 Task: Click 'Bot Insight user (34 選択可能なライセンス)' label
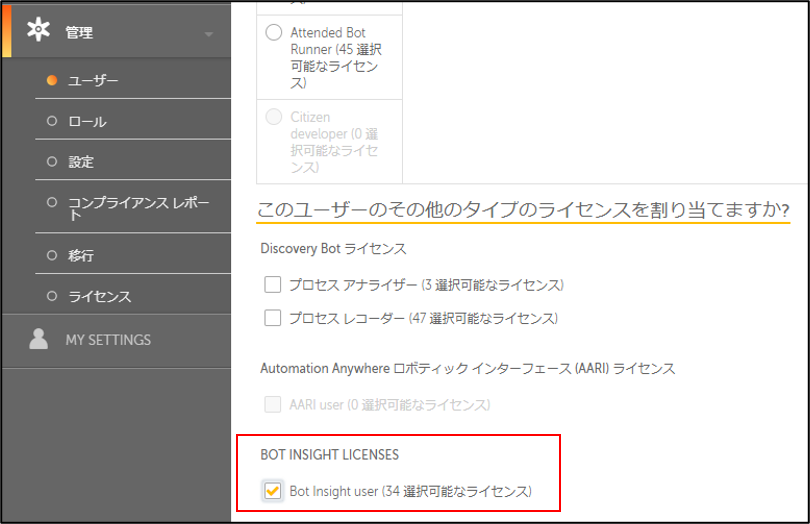coord(410,491)
